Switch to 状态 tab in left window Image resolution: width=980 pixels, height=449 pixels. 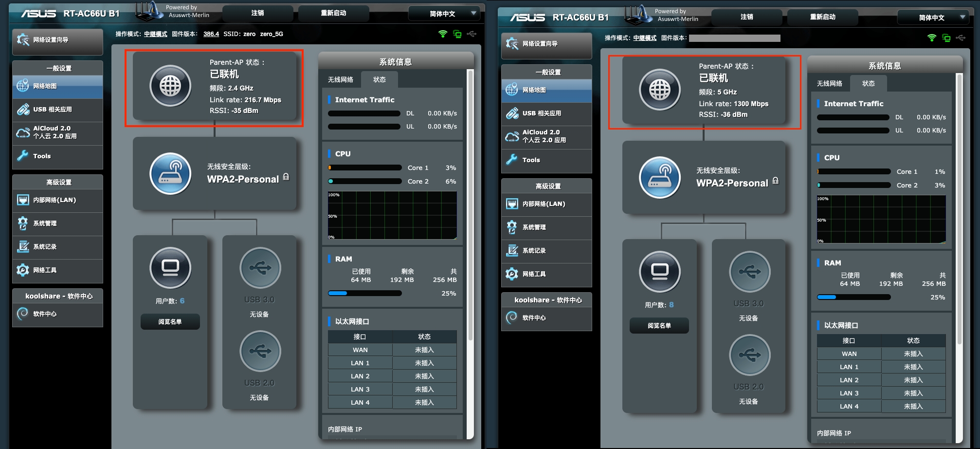click(x=379, y=79)
